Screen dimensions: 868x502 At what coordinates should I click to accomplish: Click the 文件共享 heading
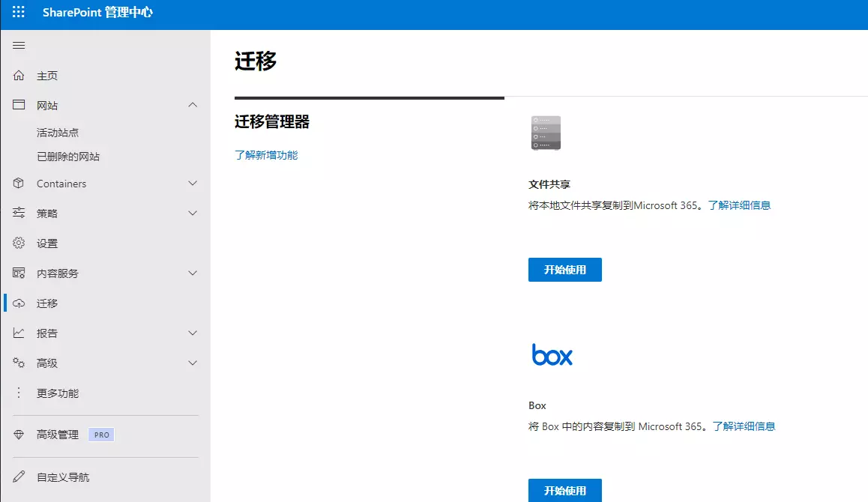tap(549, 184)
